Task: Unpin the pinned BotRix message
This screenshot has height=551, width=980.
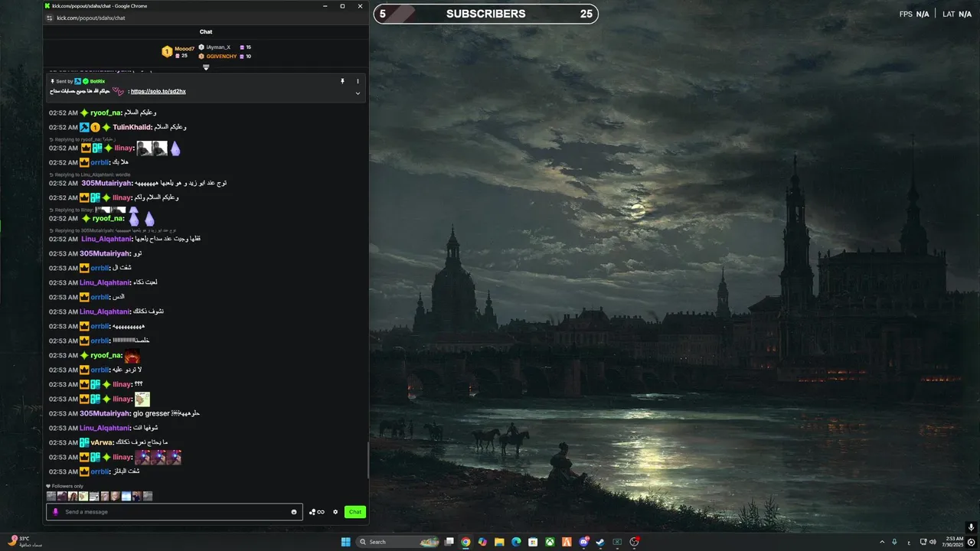Action: (343, 81)
